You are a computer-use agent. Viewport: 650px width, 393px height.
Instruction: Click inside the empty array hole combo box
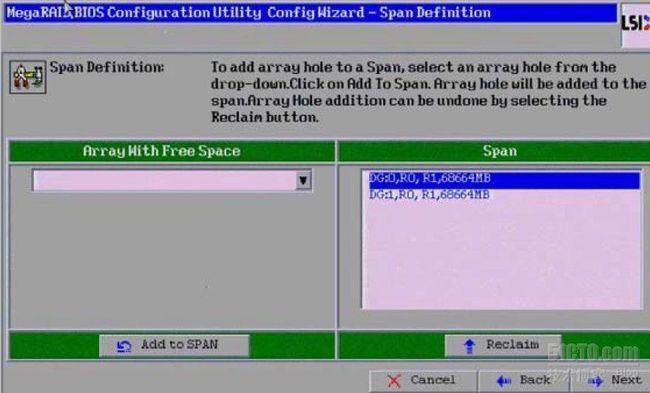pyautogui.click(x=165, y=181)
